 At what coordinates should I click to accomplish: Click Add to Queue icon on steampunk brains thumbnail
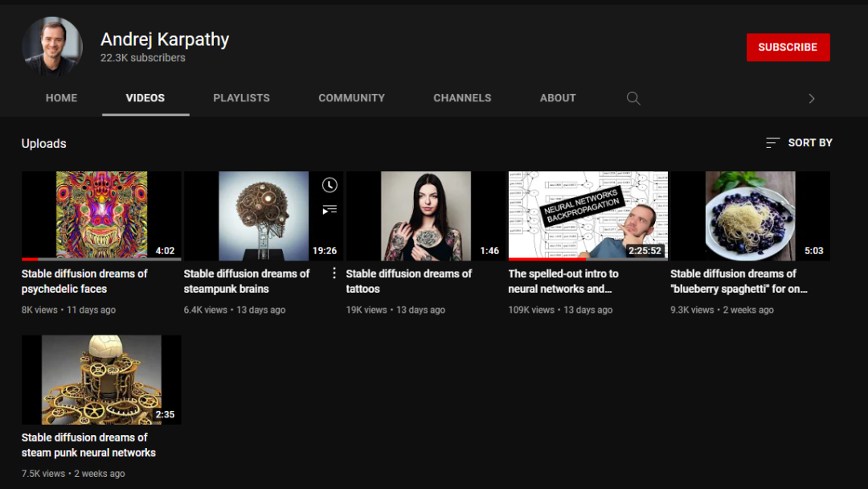pyautogui.click(x=330, y=210)
